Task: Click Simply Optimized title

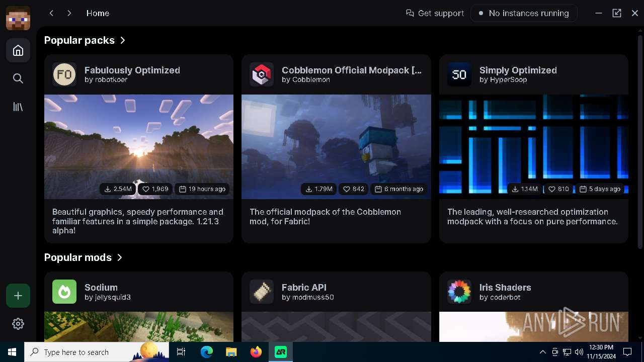Action: 518,70
